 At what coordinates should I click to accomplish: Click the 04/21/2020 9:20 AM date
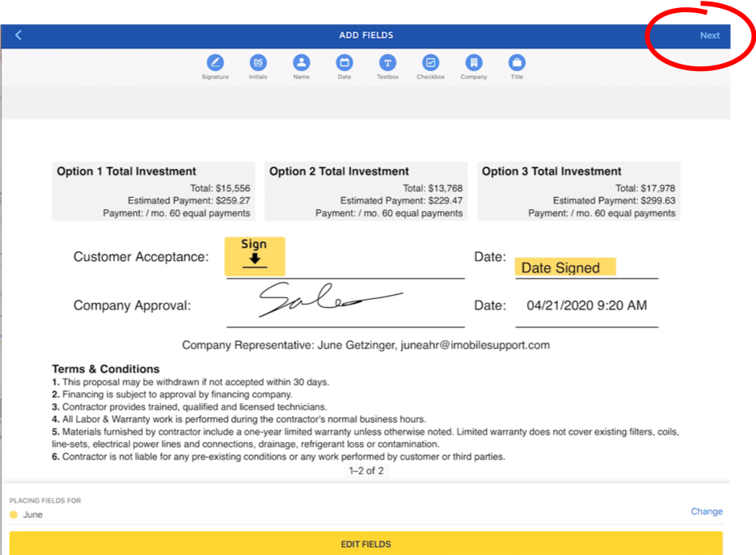586,305
